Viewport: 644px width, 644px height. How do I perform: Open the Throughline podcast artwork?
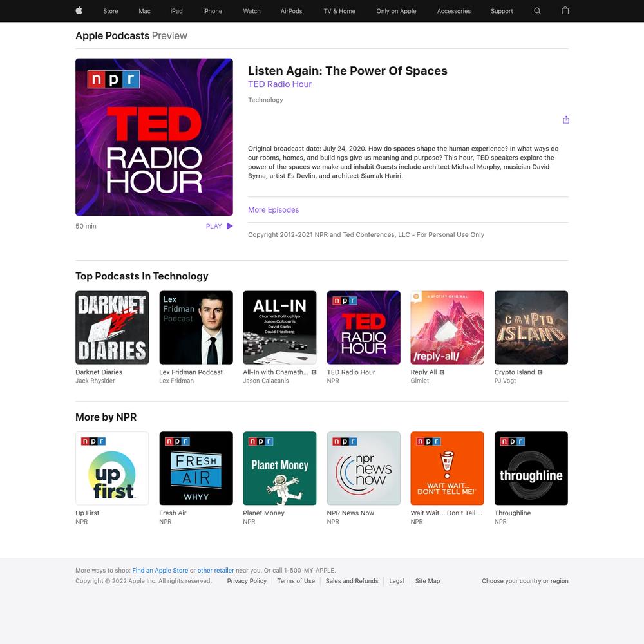(531, 468)
